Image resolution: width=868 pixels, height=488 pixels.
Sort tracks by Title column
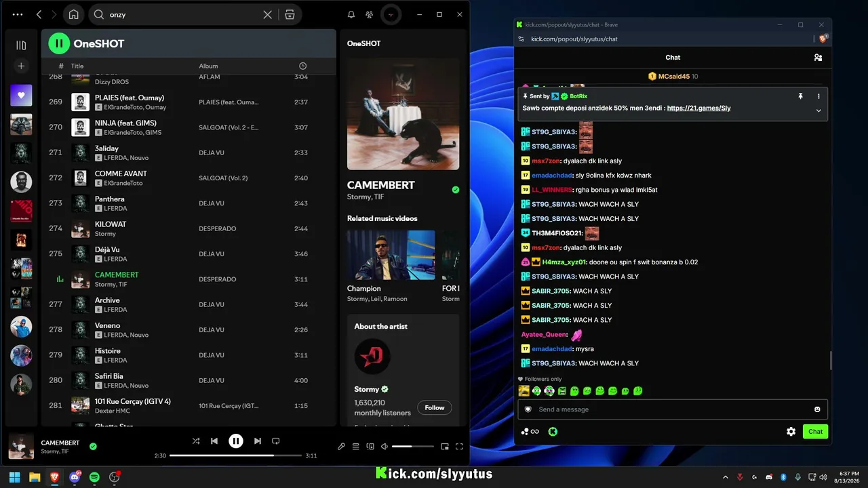(x=77, y=66)
